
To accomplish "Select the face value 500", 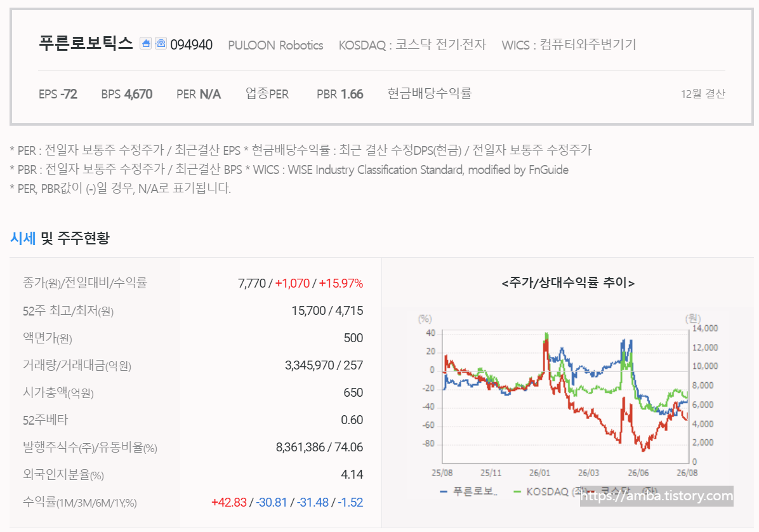I will click(x=353, y=338).
